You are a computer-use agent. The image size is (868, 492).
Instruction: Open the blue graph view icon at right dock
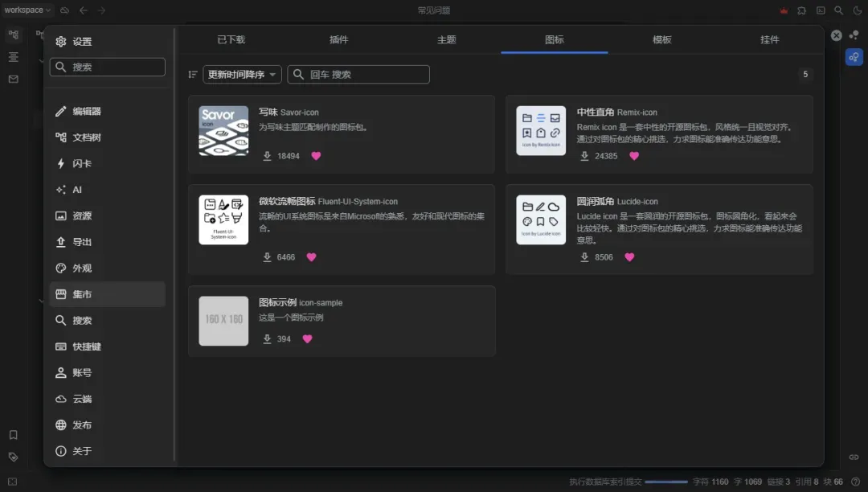pos(854,57)
